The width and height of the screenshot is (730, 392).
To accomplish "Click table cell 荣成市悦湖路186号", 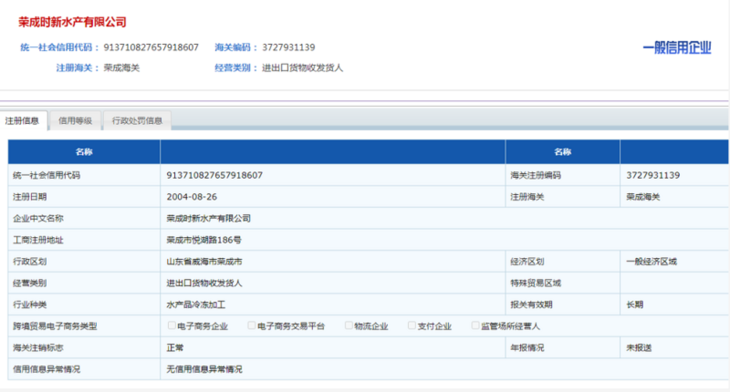I will coord(204,240).
